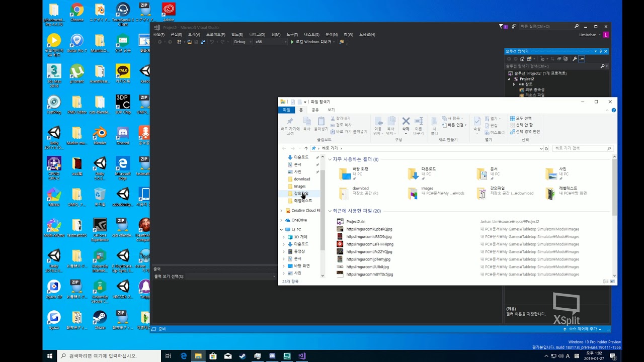
Task: Click the Copy (복사) icon in the ribbon
Action: 307,121
